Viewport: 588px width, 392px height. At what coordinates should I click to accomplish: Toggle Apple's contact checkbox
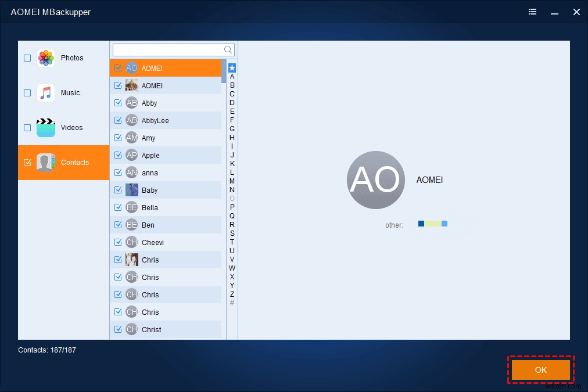tap(118, 155)
